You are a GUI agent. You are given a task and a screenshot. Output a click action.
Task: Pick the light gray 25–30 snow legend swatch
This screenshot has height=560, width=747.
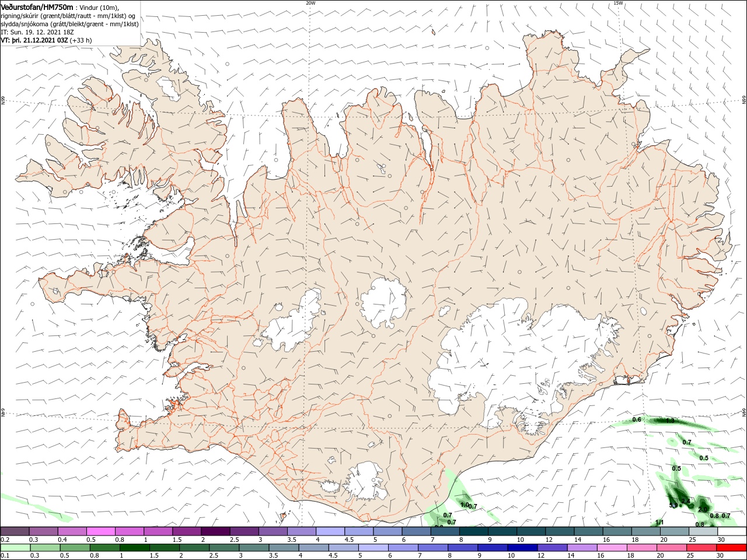[703, 531]
